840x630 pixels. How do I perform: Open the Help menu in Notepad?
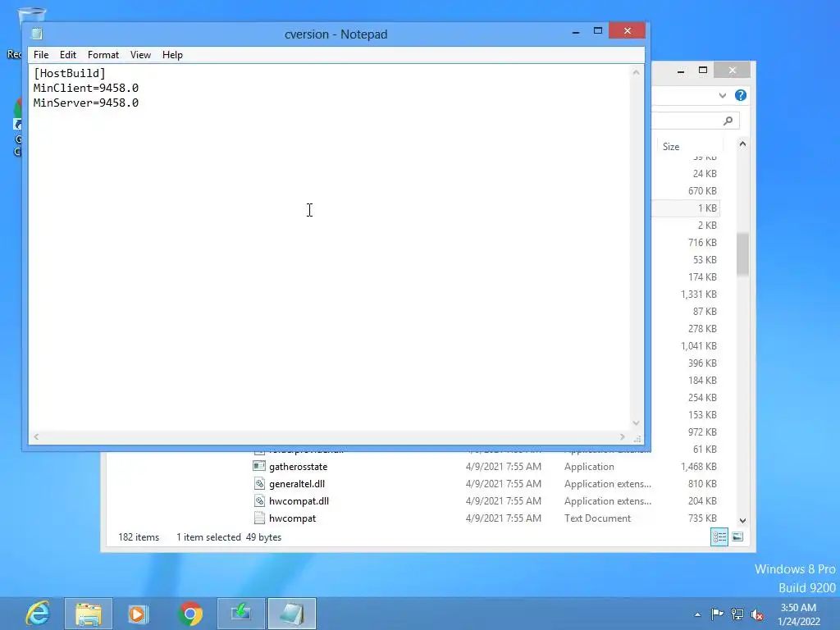click(172, 55)
